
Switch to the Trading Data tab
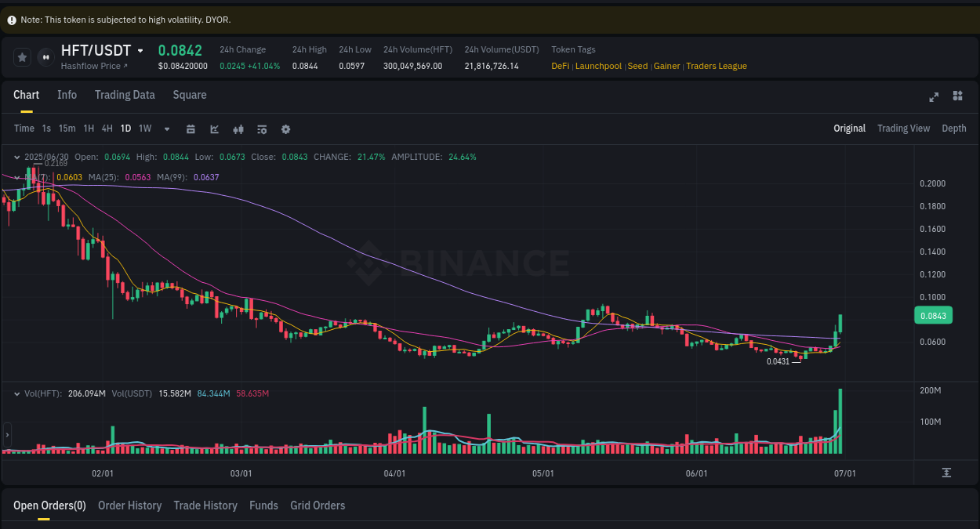pyautogui.click(x=125, y=95)
